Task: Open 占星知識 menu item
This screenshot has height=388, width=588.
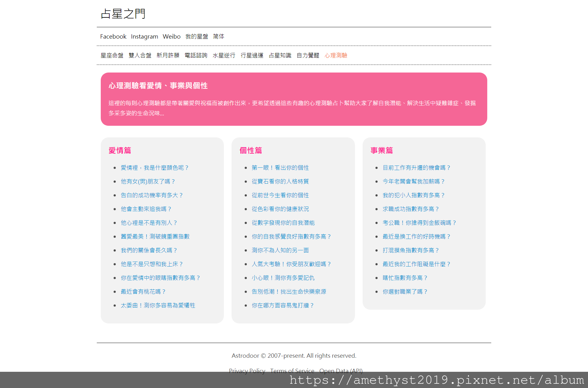Action: coord(280,55)
